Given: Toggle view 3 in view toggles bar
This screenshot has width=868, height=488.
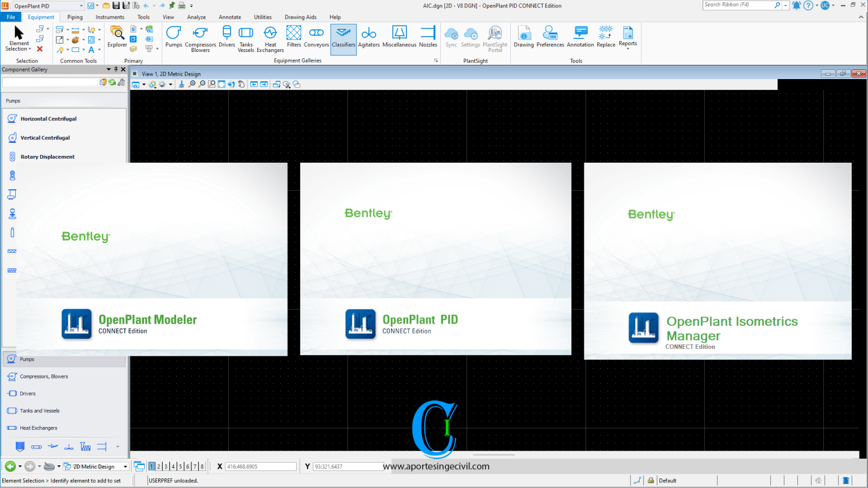Looking at the screenshot, I should click(166, 467).
